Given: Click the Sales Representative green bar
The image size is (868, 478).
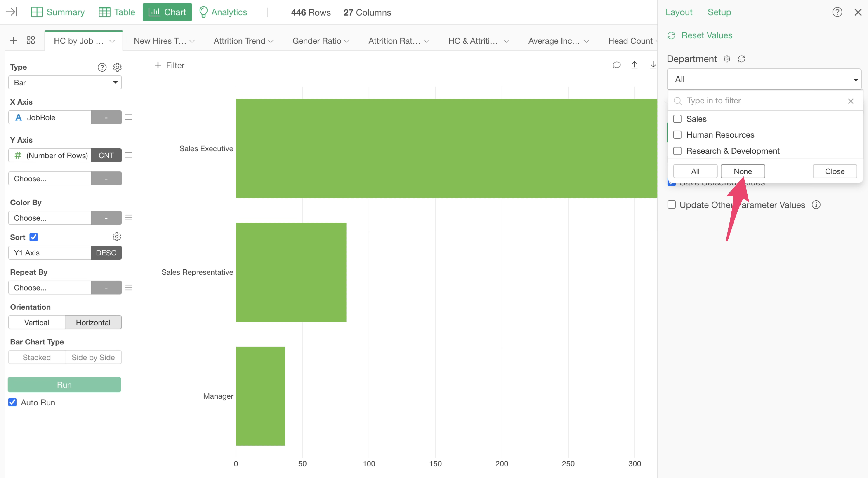Looking at the screenshot, I should click(x=291, y=272).
